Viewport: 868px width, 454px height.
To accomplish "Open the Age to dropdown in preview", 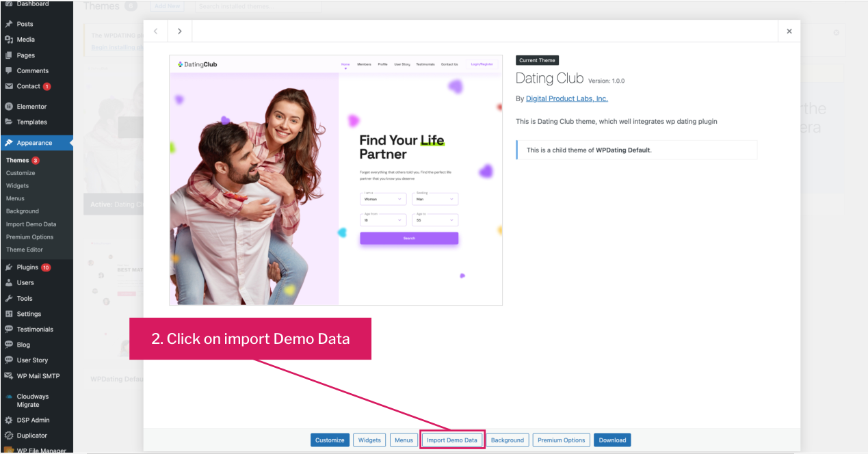I will pyautogui.click(x=435, y=220).
